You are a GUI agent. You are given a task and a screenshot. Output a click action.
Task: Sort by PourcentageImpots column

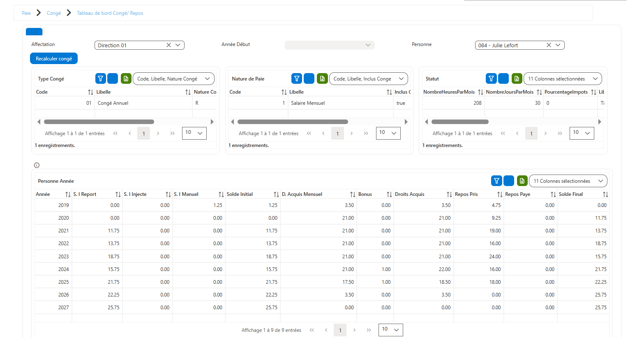tap(593, 92)
